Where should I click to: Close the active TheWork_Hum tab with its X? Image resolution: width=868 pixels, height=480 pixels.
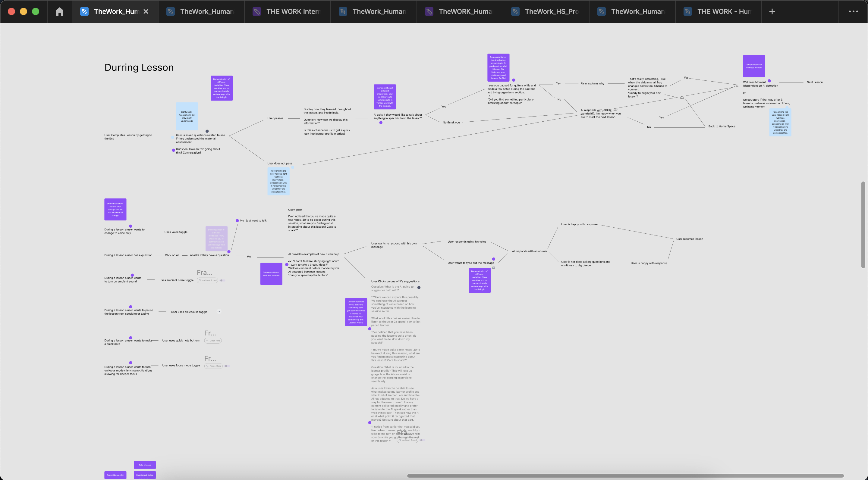[146, 11]
